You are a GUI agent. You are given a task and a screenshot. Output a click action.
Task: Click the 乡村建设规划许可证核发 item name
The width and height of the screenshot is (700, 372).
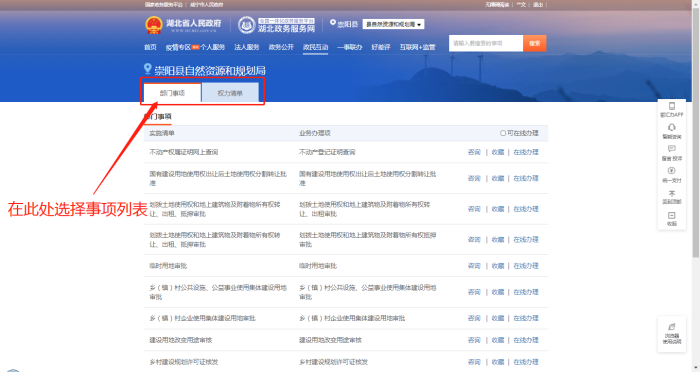(183, 362)
